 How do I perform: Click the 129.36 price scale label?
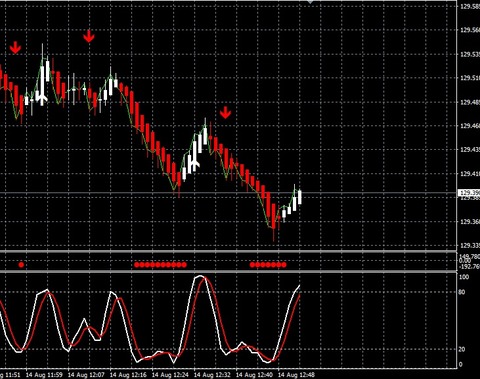click(x=470, y=222)
